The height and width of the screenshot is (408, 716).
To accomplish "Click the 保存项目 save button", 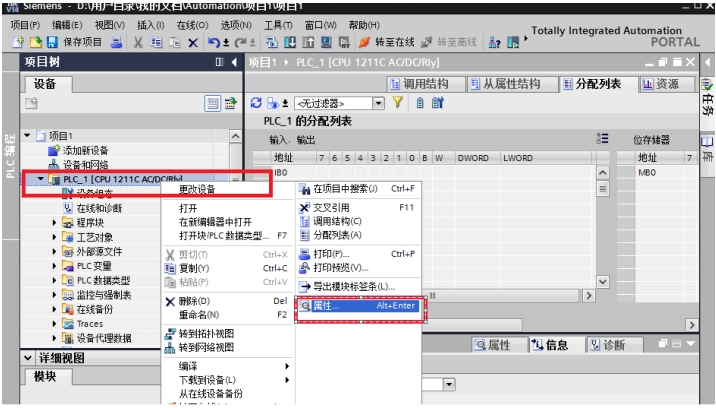I will point(74,42).
